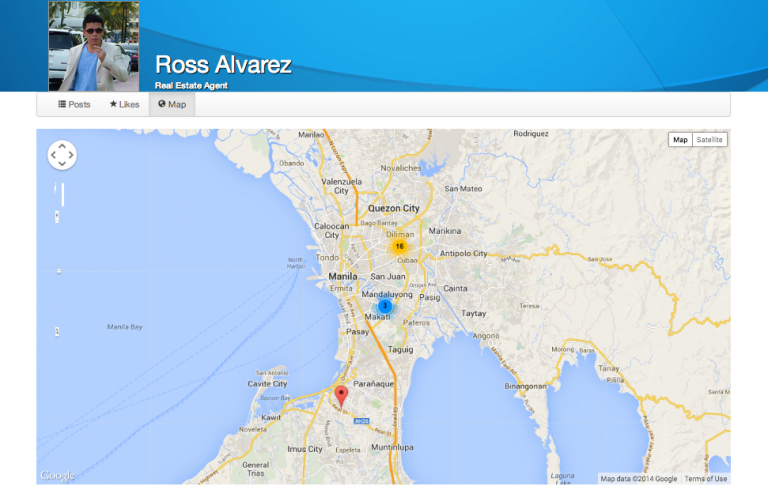Click the Kawit map label

tap(271, 417)
